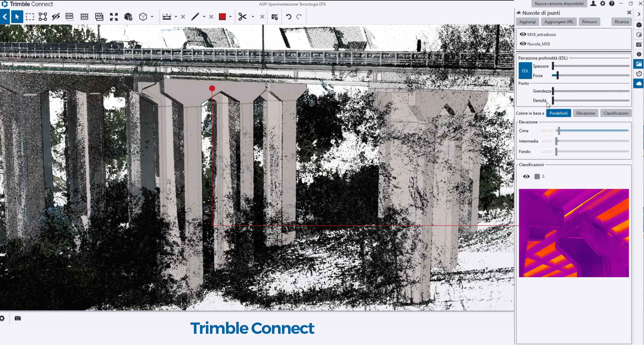Click the 3D cube view preset icon
Screen dimensions: 644x345
point(143,17)
